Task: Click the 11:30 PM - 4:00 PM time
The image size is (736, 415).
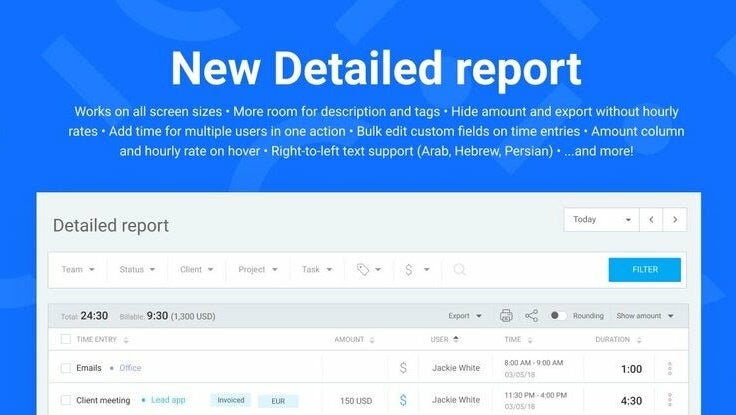Action: (536, 395)
